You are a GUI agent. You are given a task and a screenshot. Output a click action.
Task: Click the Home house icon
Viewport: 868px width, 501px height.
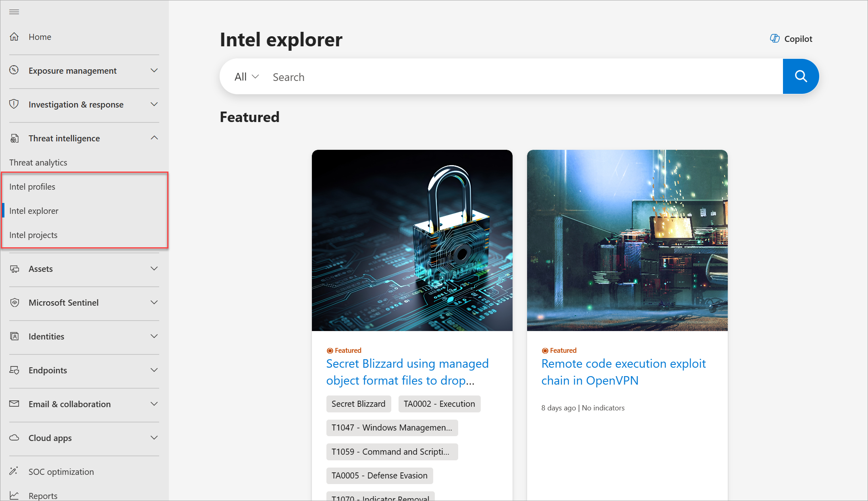[x=14, y=37]
